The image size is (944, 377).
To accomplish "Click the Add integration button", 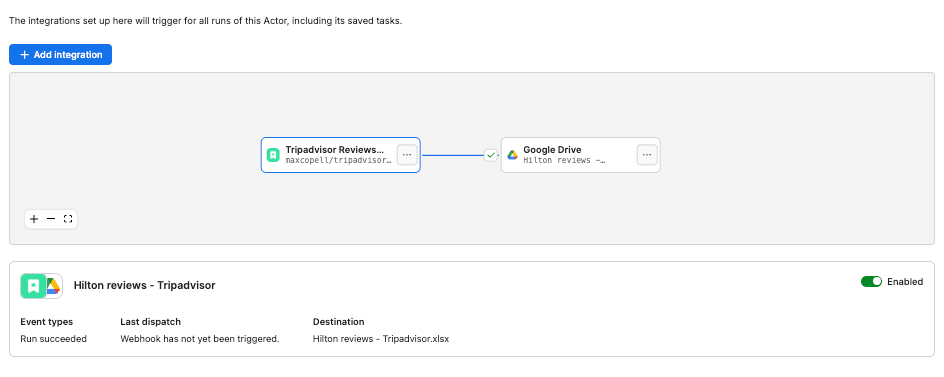I will coord(60,55).
